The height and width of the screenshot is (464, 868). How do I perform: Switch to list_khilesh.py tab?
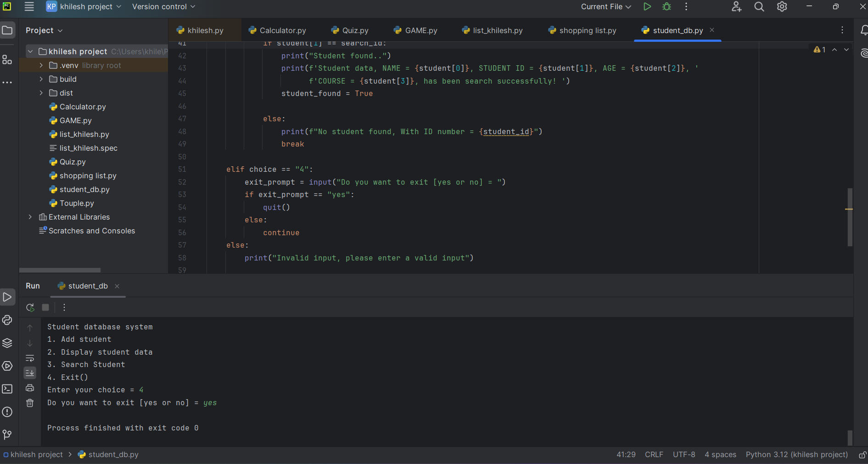(493, 30)
